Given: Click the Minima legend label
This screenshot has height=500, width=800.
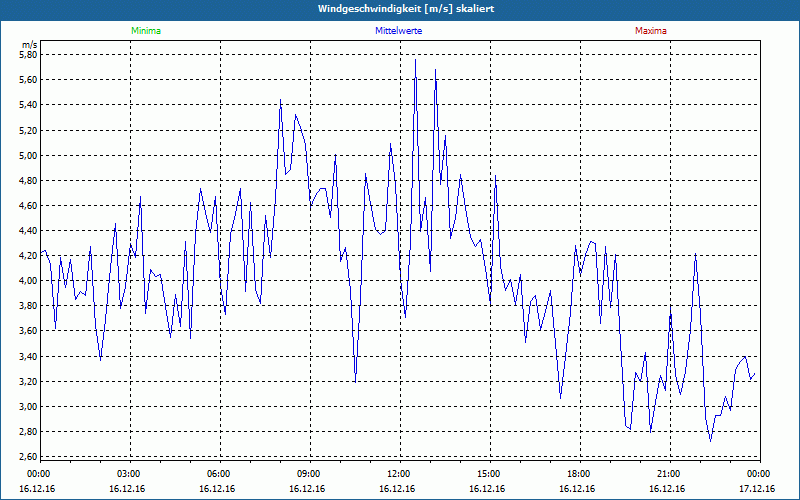Looking at the screenshot, I should pyautogui.click(x=146, y=31).
